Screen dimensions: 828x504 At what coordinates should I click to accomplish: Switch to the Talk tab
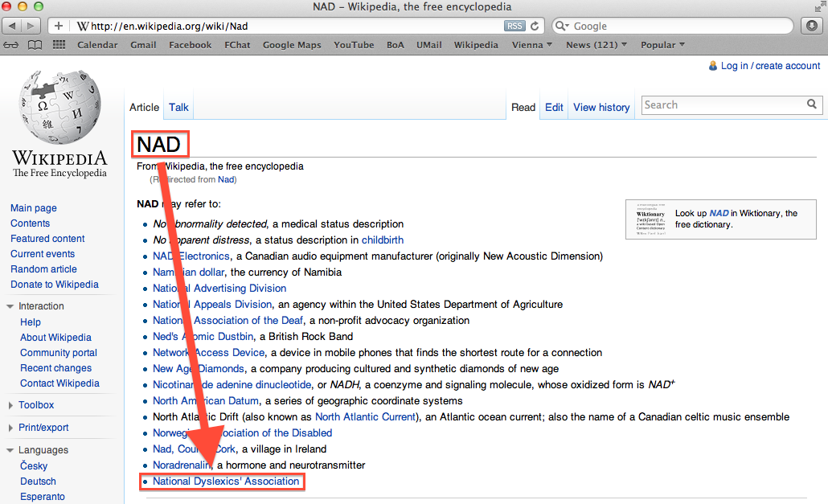pyautogui.click(x=178, y=107)
